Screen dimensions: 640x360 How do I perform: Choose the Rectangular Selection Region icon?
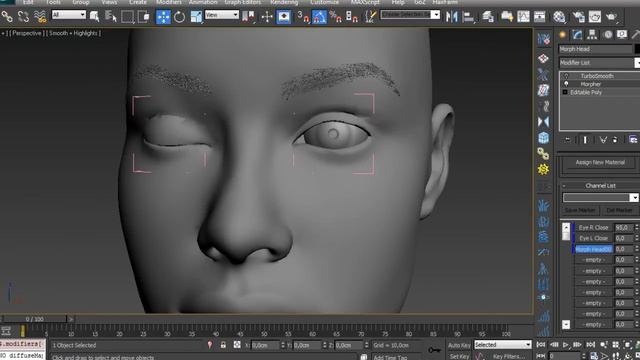pyautogui.click(x=127, y=17)
